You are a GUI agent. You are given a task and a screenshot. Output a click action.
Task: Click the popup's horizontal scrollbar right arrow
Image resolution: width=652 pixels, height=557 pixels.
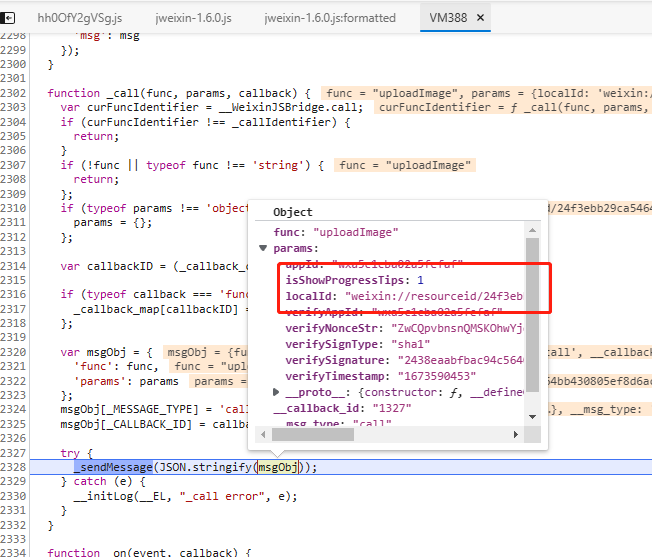coord(516,434)
